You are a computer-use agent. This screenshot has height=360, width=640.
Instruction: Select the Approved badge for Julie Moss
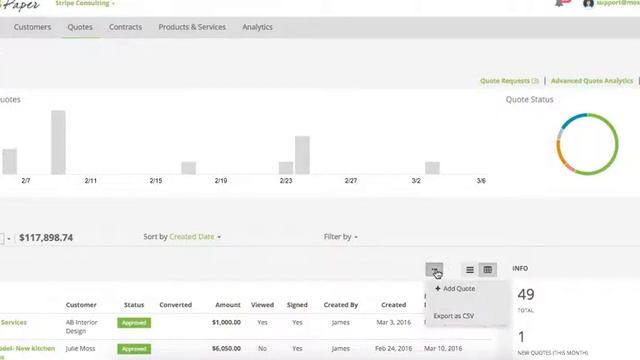pos(134,349)
